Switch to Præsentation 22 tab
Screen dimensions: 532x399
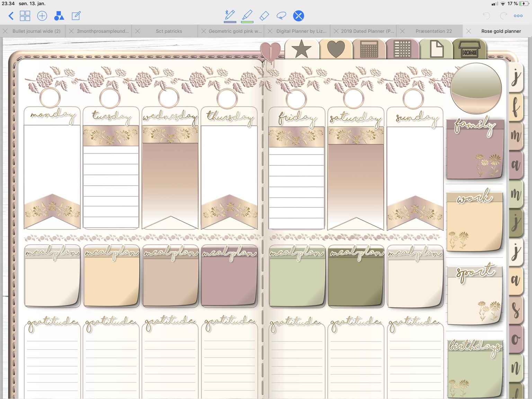[x=434, y=31]
